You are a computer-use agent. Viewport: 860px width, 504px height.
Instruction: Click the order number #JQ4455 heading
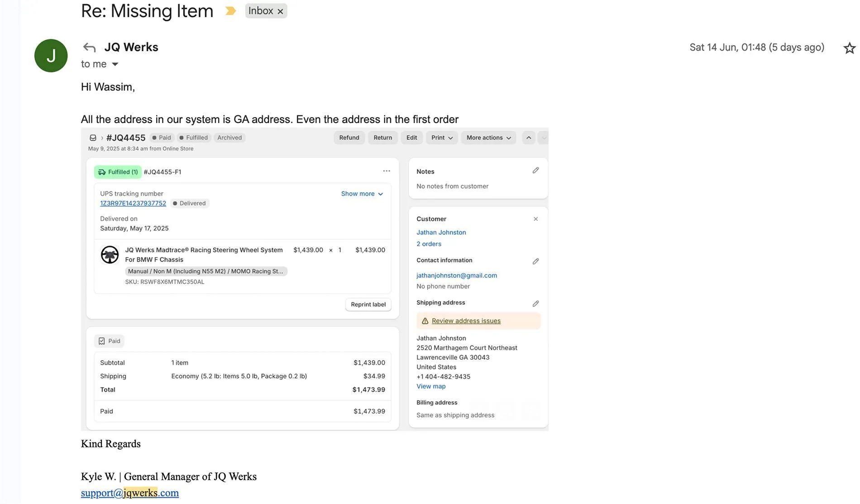pyautogui.click(x=126, y=138)
